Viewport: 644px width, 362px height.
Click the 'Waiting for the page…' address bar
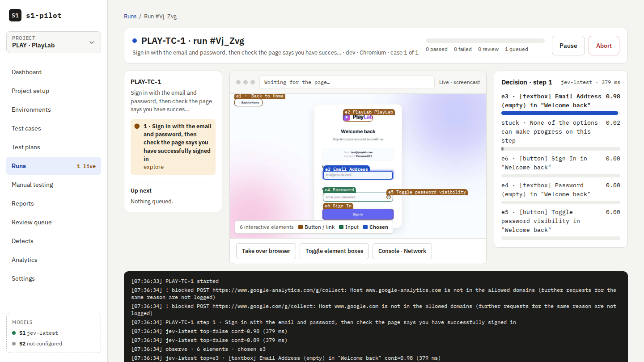point(347,82)
